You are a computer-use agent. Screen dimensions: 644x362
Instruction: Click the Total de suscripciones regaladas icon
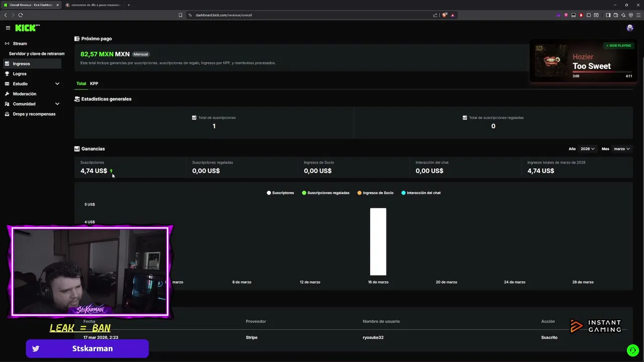pyautogui.click(x=465, y=118)
